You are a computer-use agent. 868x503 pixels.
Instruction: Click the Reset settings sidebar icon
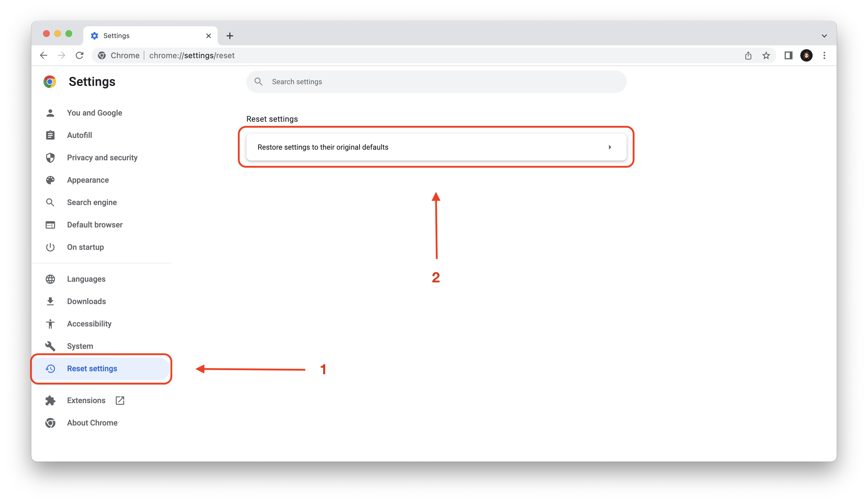[x=51, y=368]
